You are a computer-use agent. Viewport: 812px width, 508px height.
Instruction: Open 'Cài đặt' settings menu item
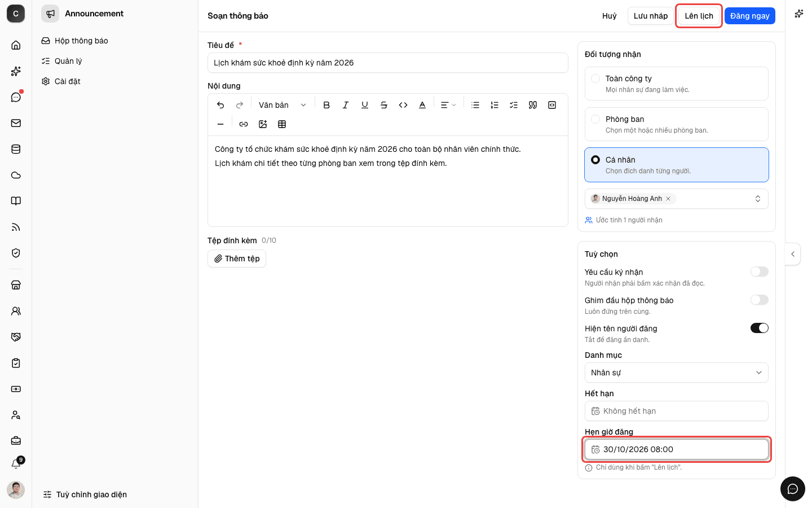point(68,81)
